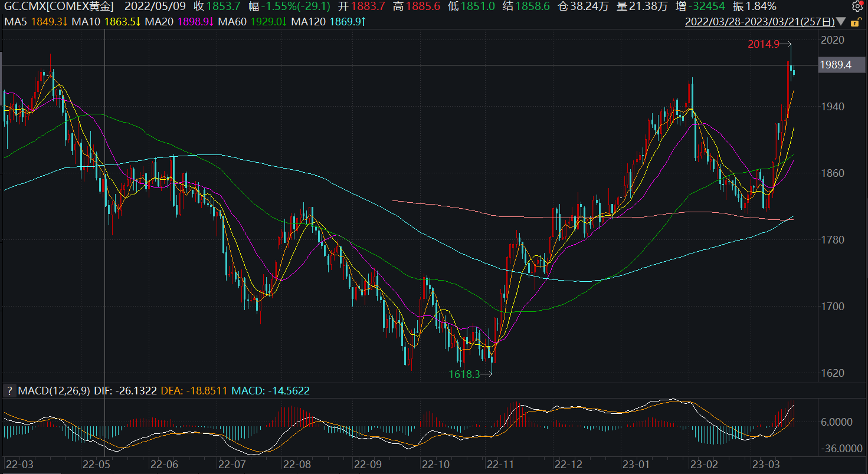The image size is (868, 474).
Task: Click the DEA orange value in MACD panel
Action: tap(206, 391)
